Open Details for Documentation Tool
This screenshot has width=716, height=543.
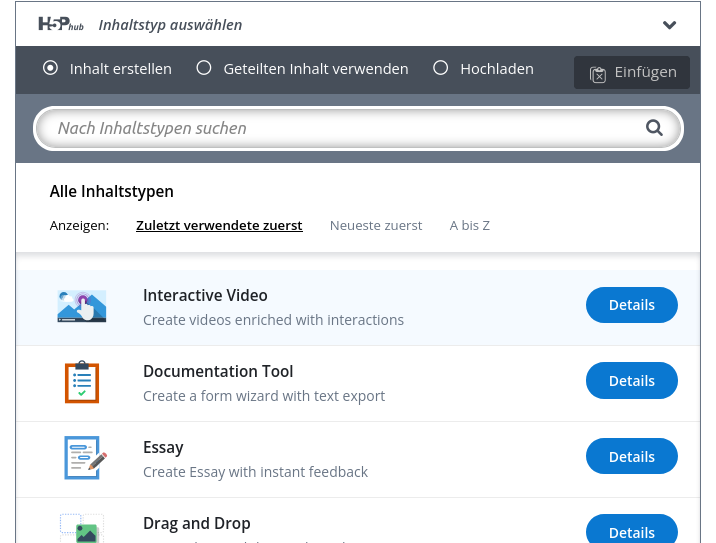tap(631, 381)
